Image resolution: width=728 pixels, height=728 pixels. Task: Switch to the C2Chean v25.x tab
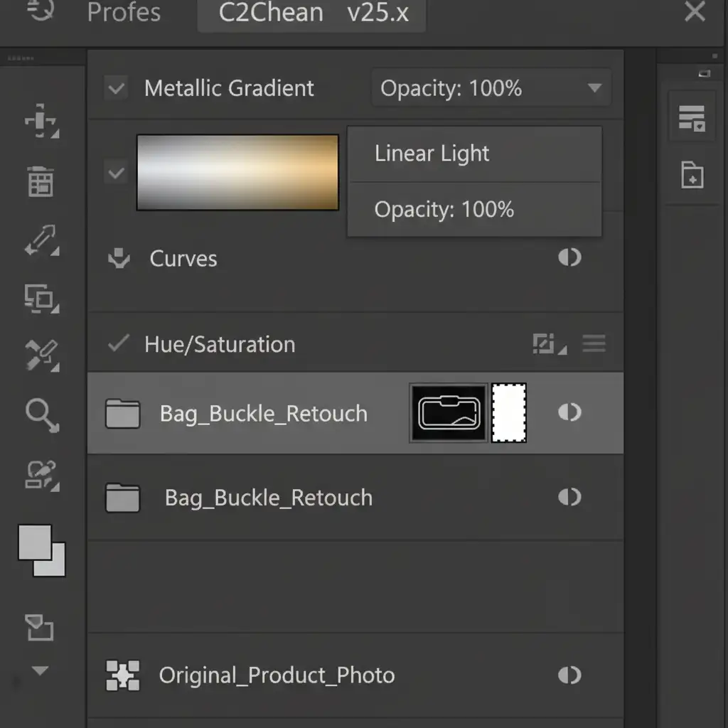[313, 14]
